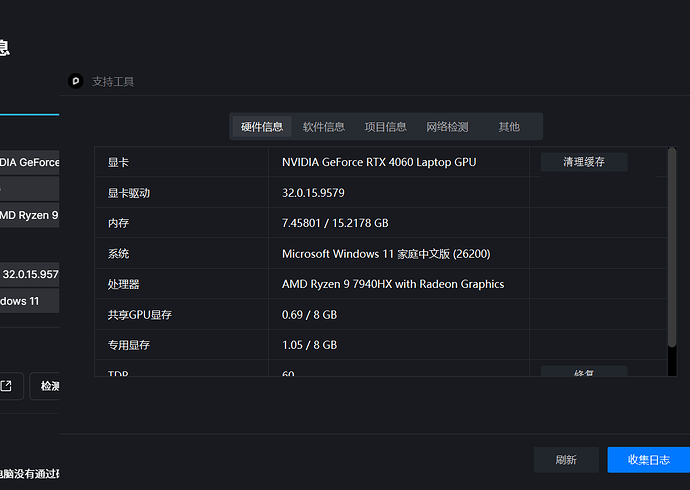
Task: Click the 清理缓存 button
Action: [x=584, y=162]
